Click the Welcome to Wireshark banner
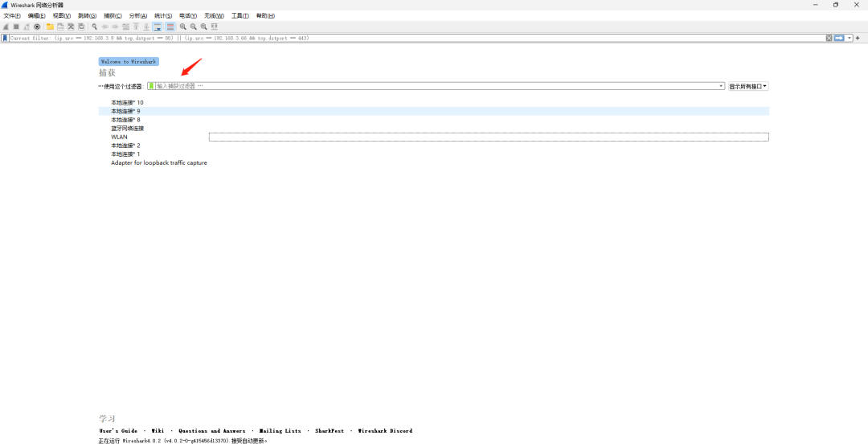Viewport: 868px width, 448px height. point(129,62)
